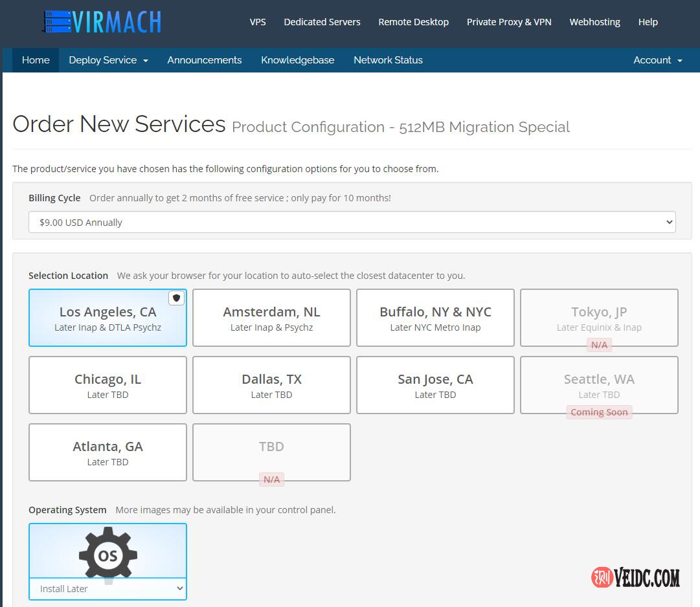
Task: Check the Network Status page
Action: pos(388,60)
